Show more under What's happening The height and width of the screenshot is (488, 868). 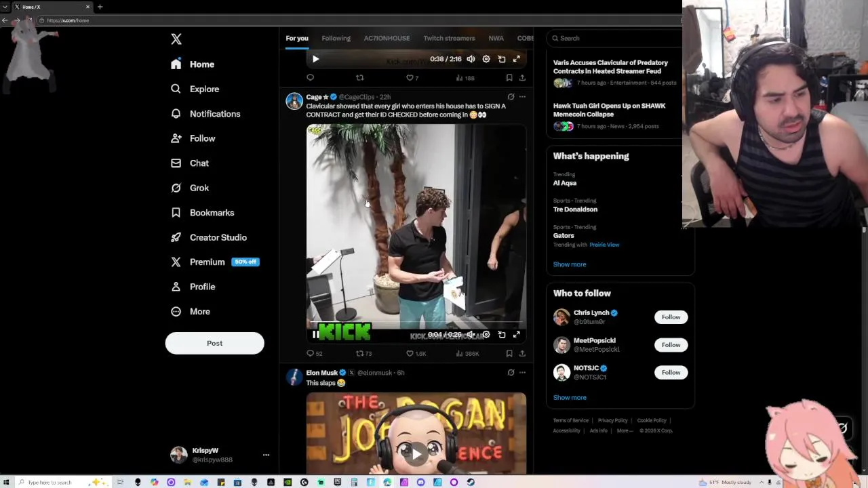[570, 264]
